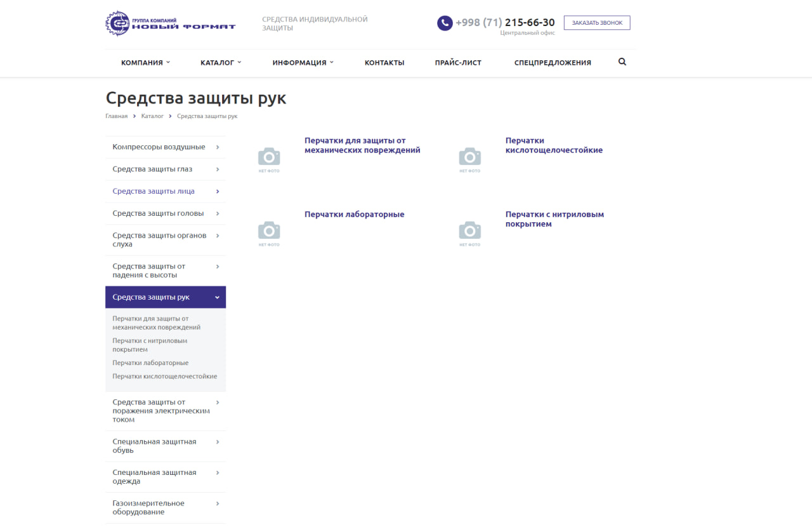
Task: Open sidebar sublink Перчатки лабораторные
Action: (x=150, y=363)
